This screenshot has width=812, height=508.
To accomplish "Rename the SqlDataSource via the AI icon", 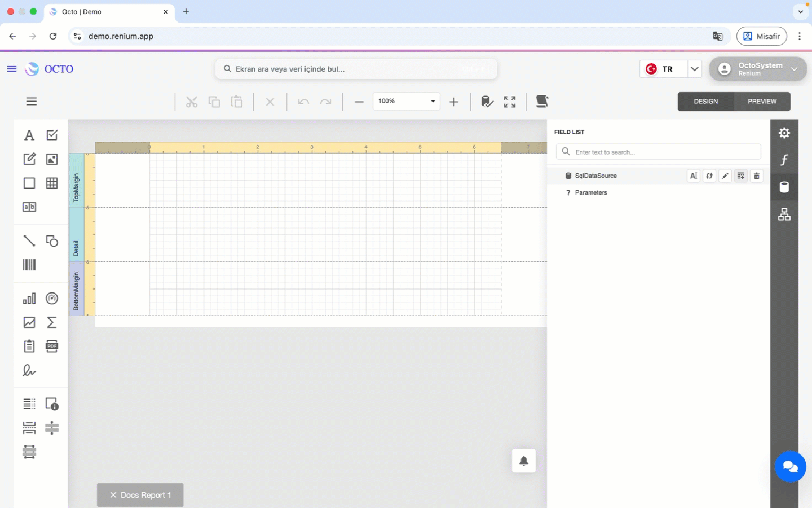I will [x=693, y=176].
